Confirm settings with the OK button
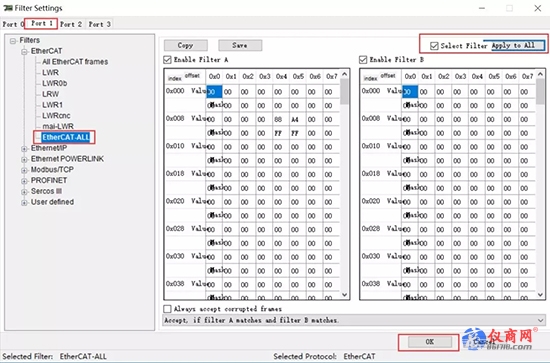Screen dimensions: 550x363 pos(430,342)
